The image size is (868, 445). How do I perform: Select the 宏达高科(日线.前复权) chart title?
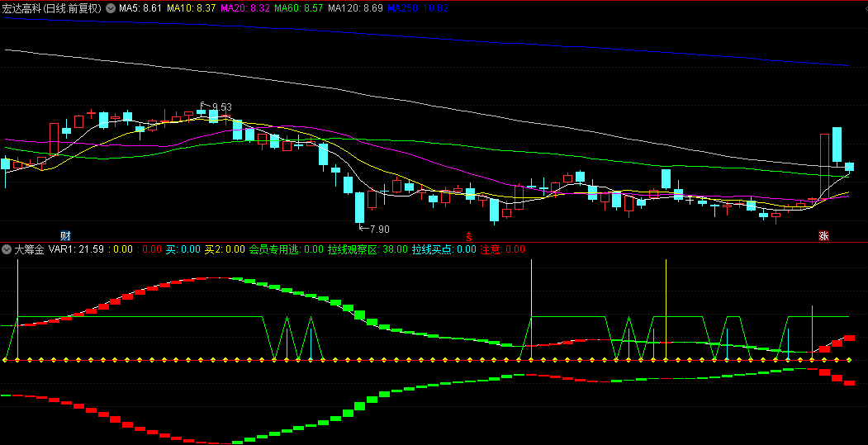click(x=51, y=8)
